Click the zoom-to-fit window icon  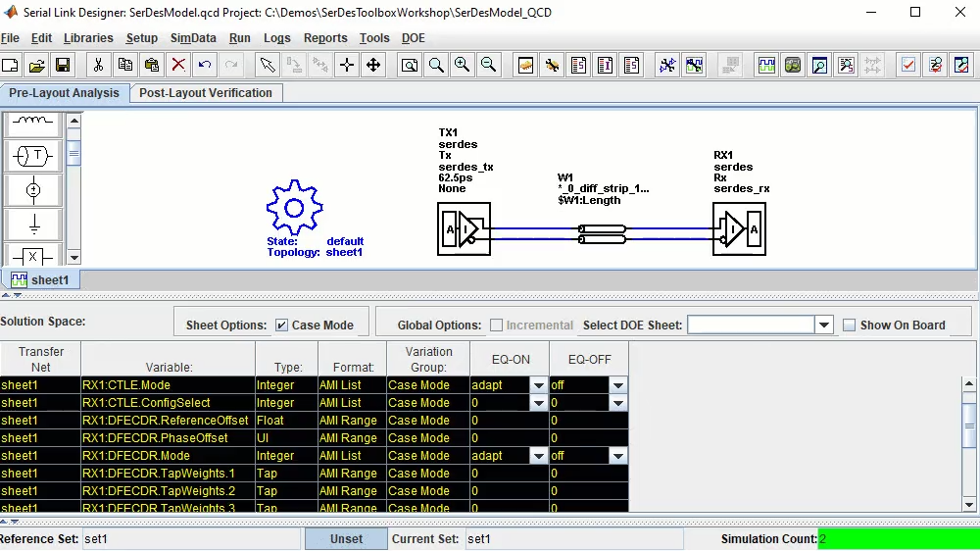coord(410,65)
